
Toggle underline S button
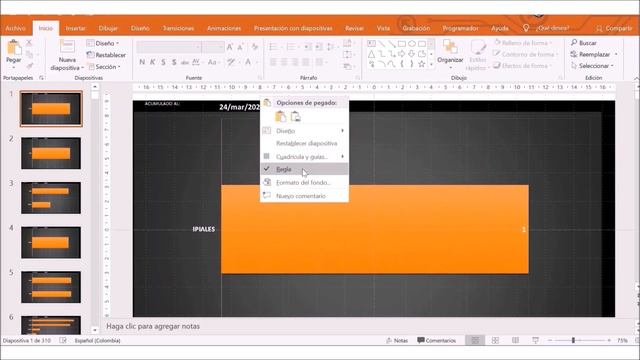(163, 62)
